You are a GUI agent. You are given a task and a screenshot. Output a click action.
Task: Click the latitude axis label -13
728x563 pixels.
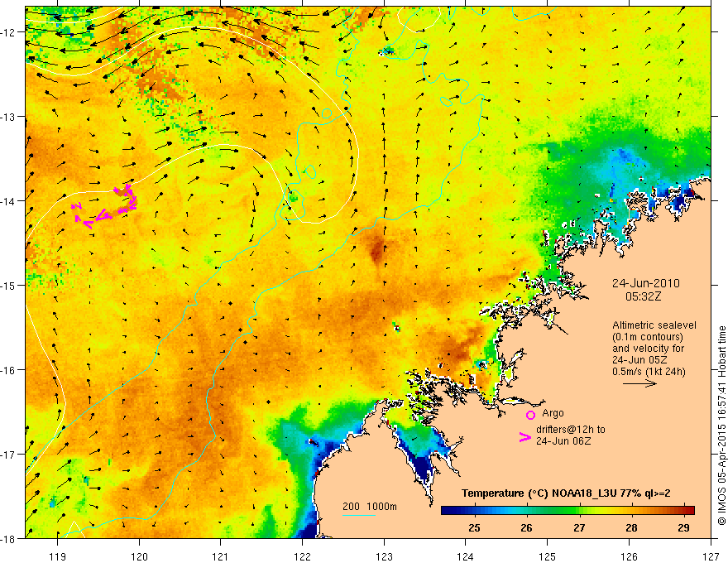pos(8,117)
